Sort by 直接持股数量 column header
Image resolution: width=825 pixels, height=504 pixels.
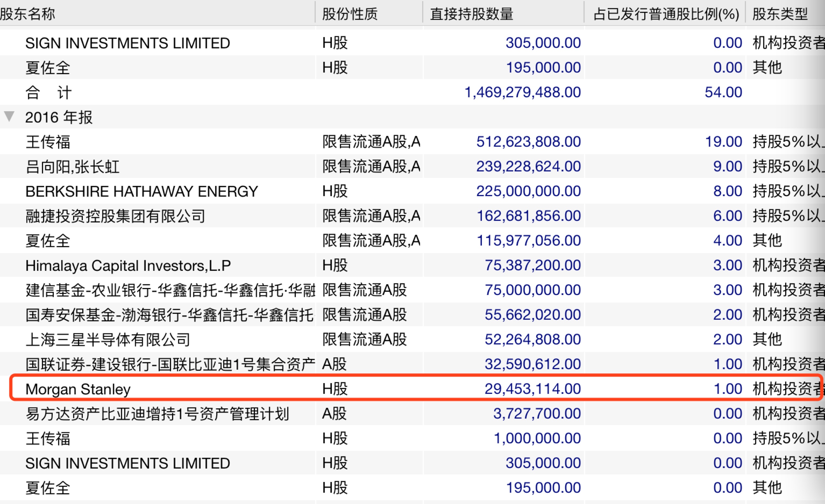point(471,14)
